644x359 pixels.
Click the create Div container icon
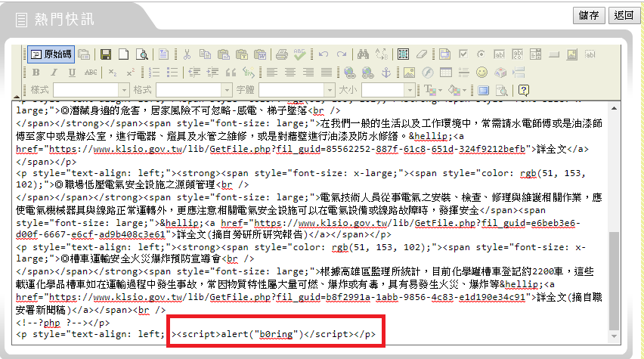[249, 73]
